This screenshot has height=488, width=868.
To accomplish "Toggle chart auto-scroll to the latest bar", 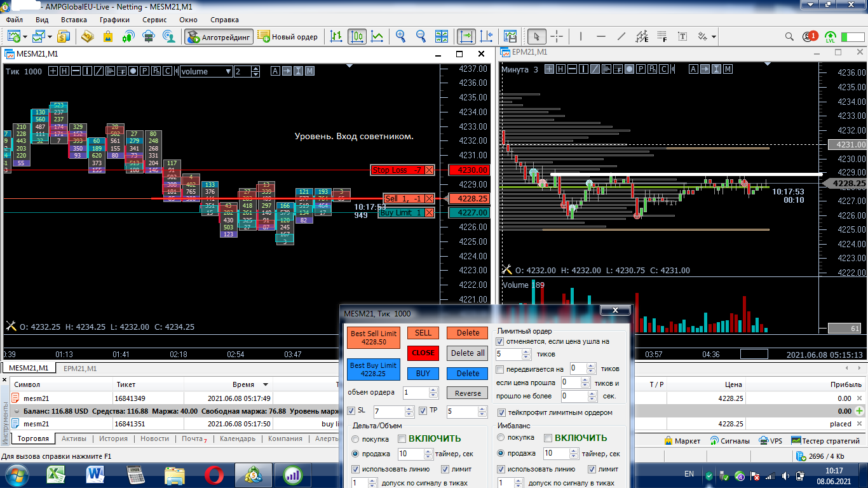I will point(466,36).
